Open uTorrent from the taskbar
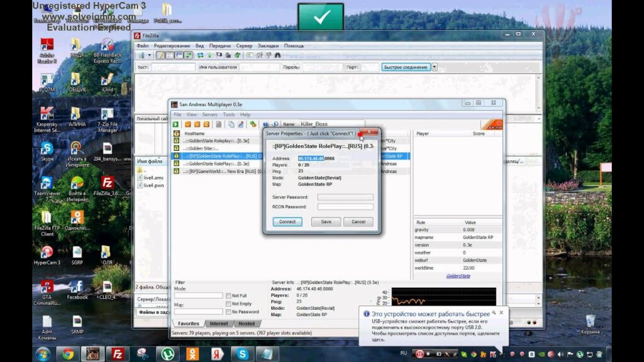This screenshot has width=644, height=362. 167,354
